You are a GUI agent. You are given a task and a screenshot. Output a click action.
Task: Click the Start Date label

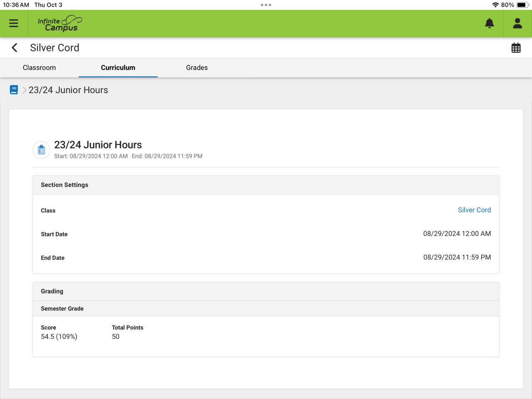(x=54, y=234)
